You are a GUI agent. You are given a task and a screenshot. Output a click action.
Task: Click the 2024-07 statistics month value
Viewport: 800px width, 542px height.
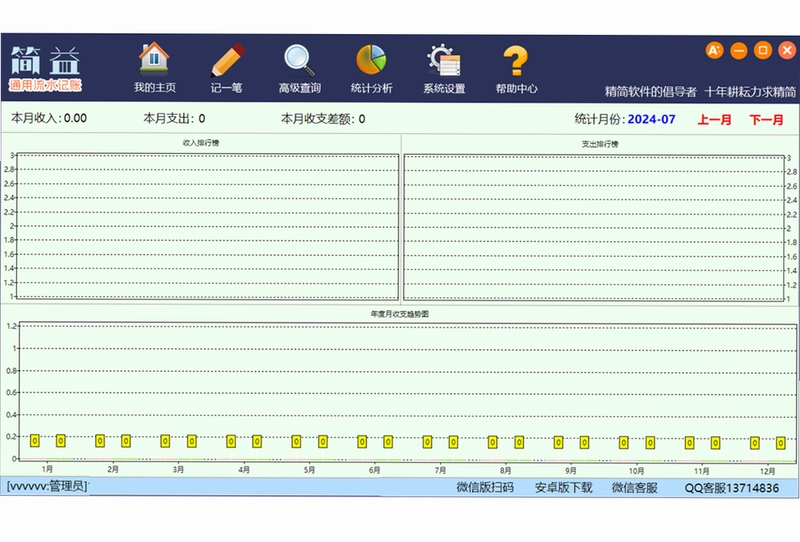(x=651, y=119)
